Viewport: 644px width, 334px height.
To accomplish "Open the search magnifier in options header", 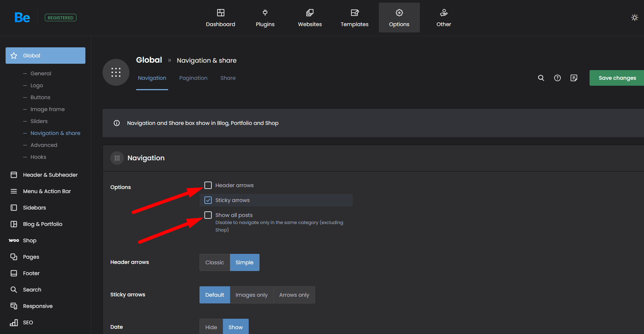I will pyautogui.click(x=541, y=78).
